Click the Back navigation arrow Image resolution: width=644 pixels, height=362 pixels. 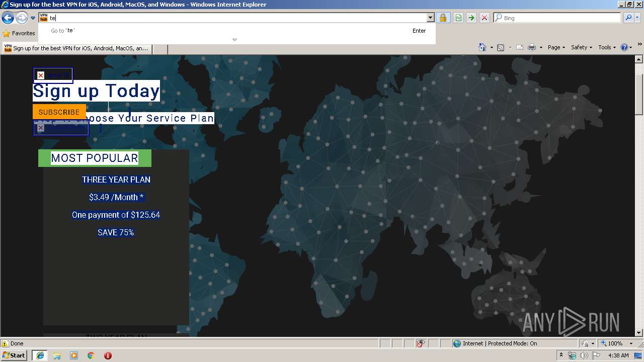tap(8, 18)
